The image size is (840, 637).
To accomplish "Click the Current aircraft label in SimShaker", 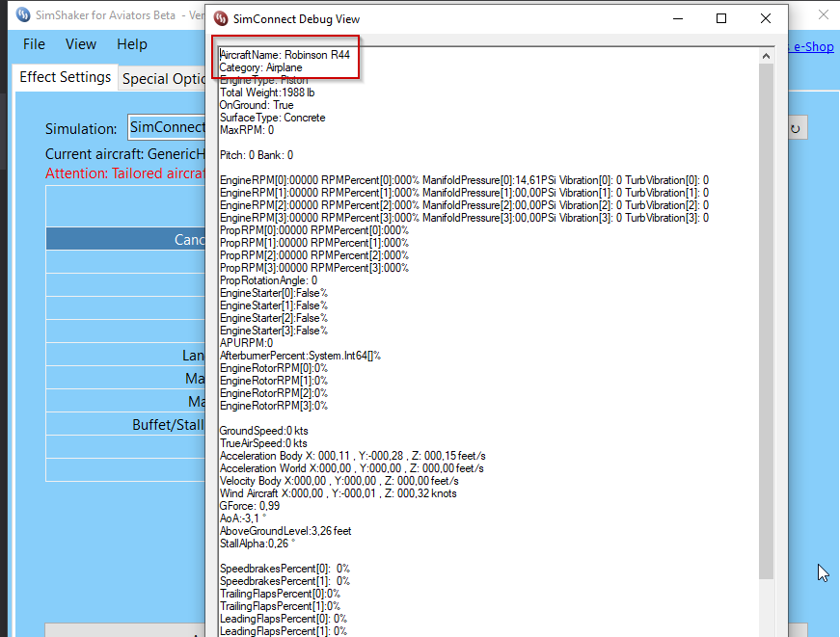I will pyautogui.click(x=124, y=154).
